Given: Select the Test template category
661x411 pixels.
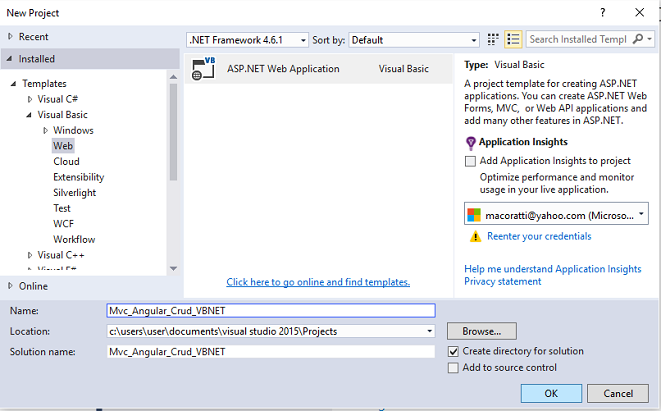Looking at the screenshot, I should (x=62, y=208).
